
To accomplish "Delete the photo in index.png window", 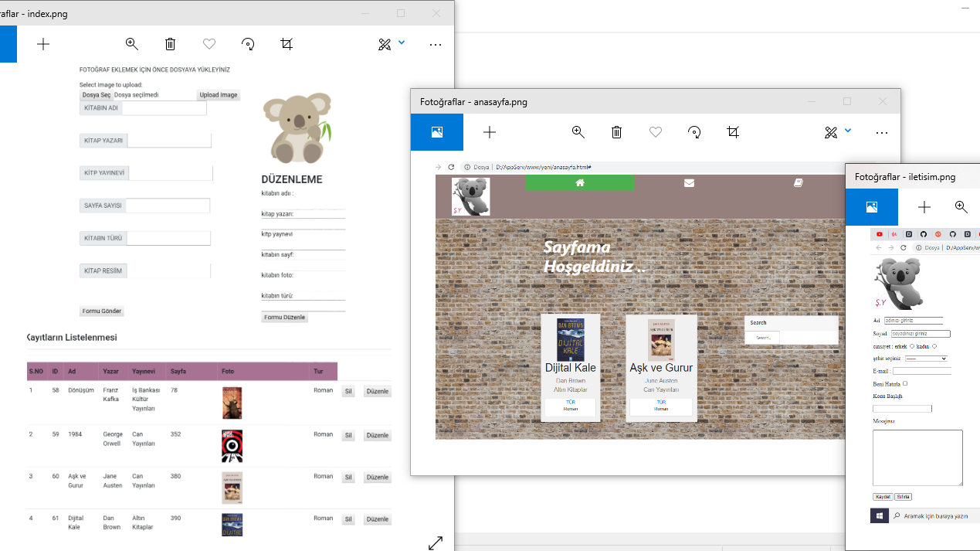I will (171, 44).
